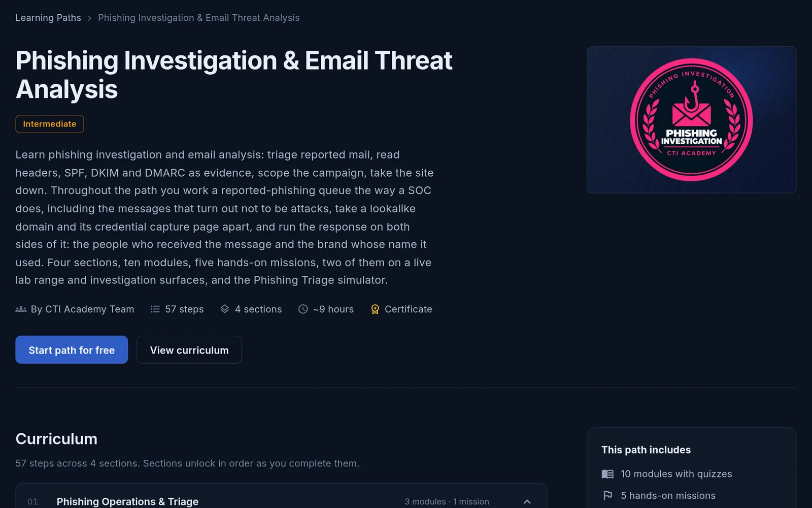812x508 pixels.
Task: Click the 'Certificate' label text
Action: pos(409,309)
